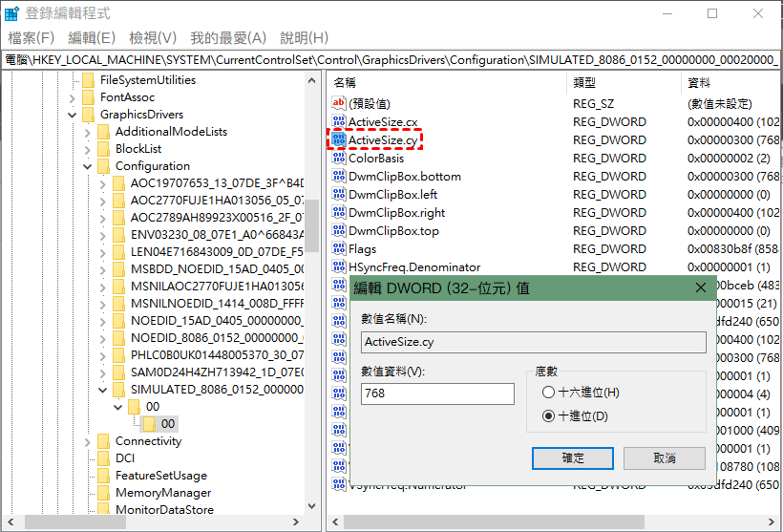Viewport: 783px width, 532px height.
Task: Click the Registry Editor app icon in title bar
Action: 11,13
